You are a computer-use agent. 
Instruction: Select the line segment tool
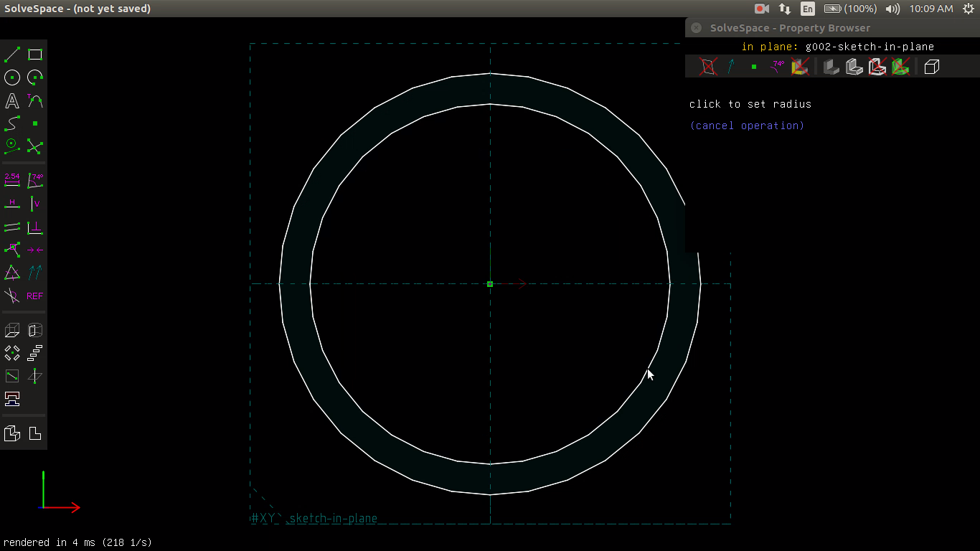pyautogui.click(x=12, y=55)
